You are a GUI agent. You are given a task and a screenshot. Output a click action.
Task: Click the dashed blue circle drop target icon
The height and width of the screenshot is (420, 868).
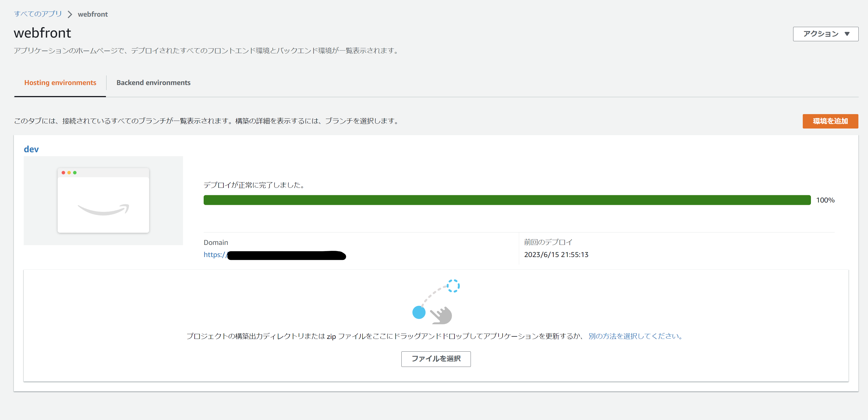pos(453,286)
